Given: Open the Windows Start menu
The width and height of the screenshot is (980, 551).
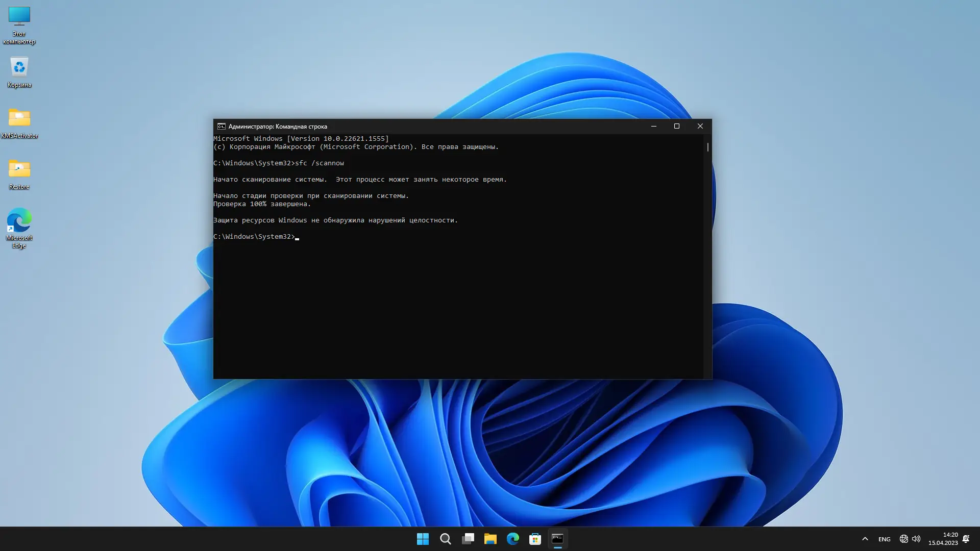Looking at the screenshot, I should (x=423, y=539).
